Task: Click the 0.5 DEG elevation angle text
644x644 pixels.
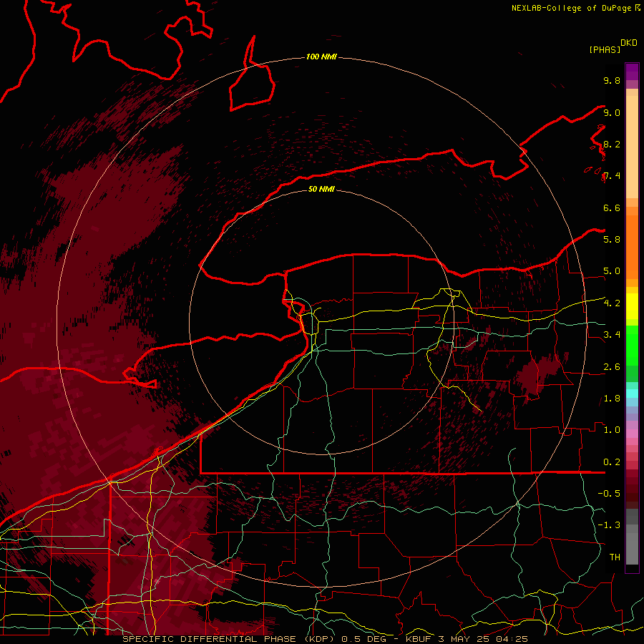Action: click(366, 639)
